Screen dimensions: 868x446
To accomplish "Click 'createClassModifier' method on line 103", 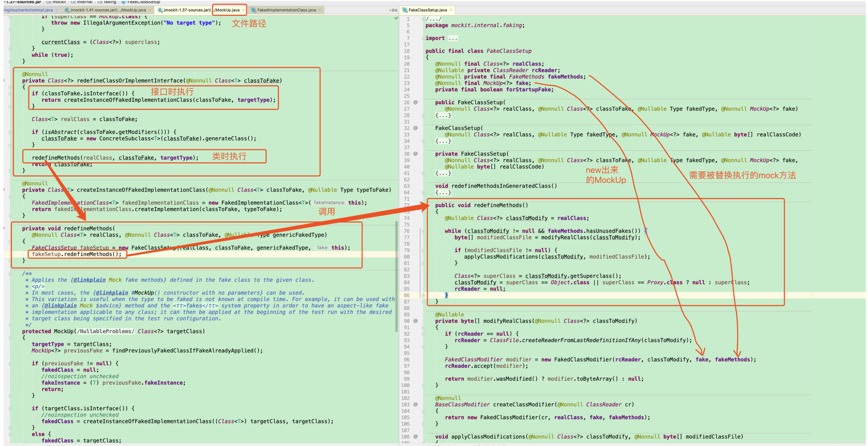I will point(523,404).
